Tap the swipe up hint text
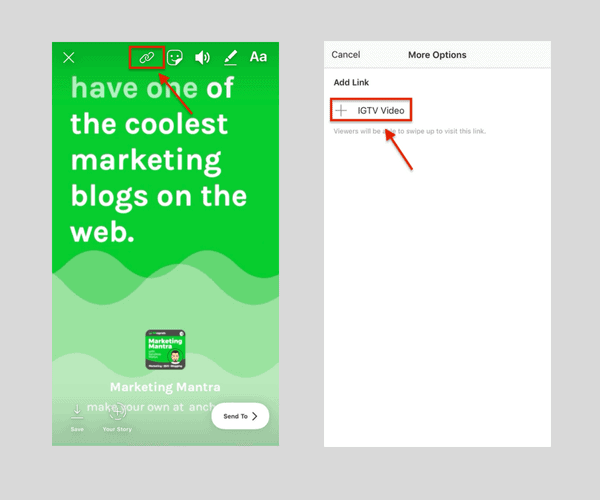The image size is (600, 500). [x=410, y=131]
